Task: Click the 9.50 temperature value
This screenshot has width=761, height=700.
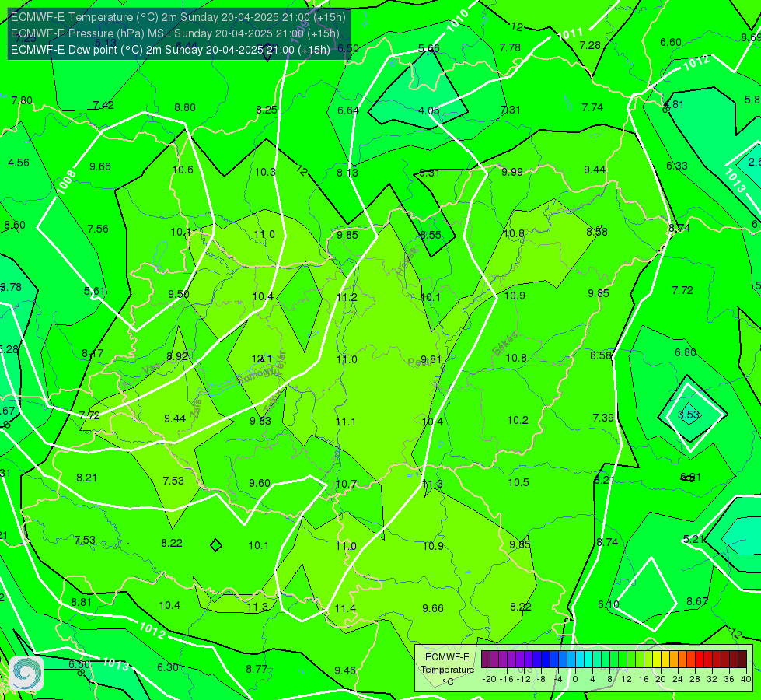Action: click(x=179, y=294)
